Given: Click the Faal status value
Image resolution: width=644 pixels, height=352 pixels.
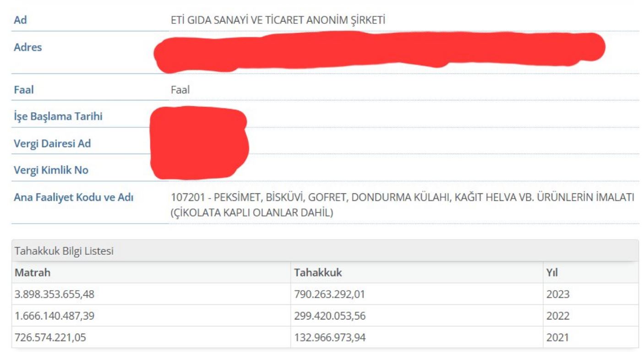Looking at the screenshot, I should click(180, 90).
